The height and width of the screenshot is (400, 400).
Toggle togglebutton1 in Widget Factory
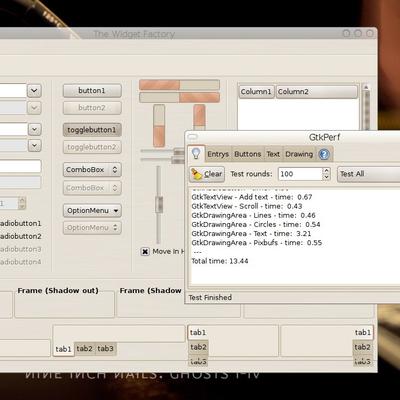[92, 130]
